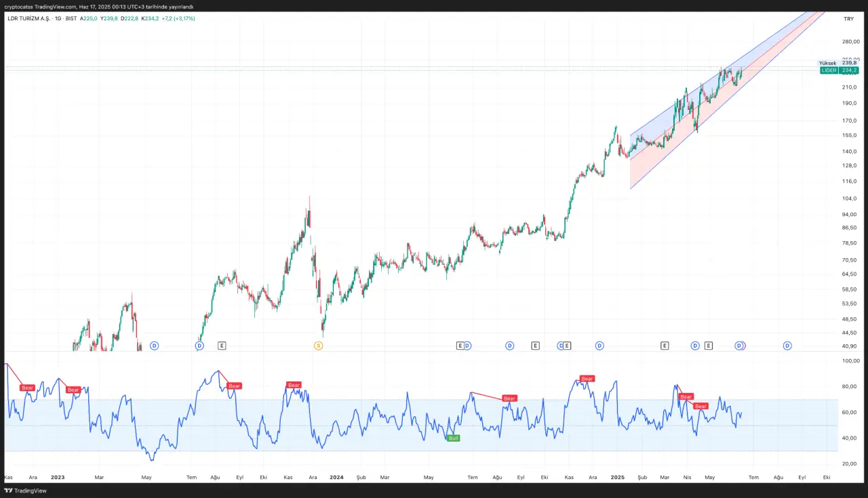Click the green LIDER price tag
The image size is (868, 498).
840,70
